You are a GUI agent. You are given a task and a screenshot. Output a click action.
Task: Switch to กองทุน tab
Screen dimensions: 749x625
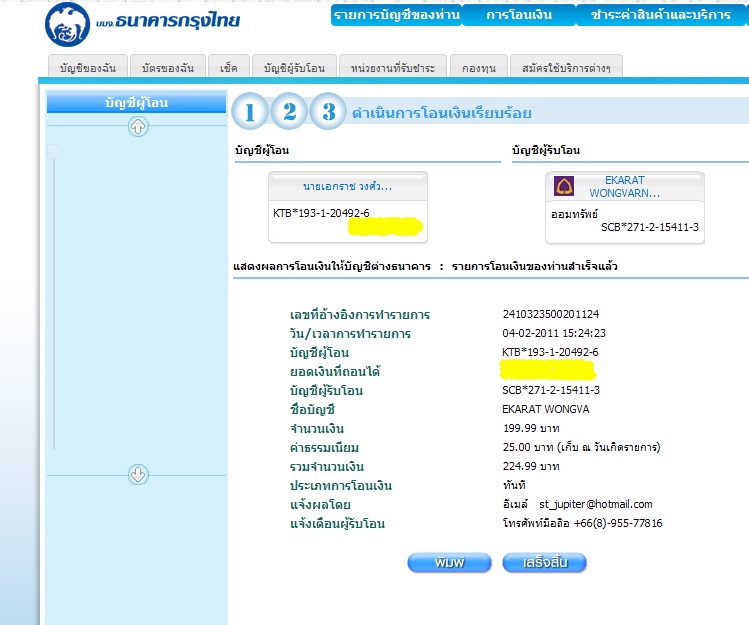pos(479,67)
